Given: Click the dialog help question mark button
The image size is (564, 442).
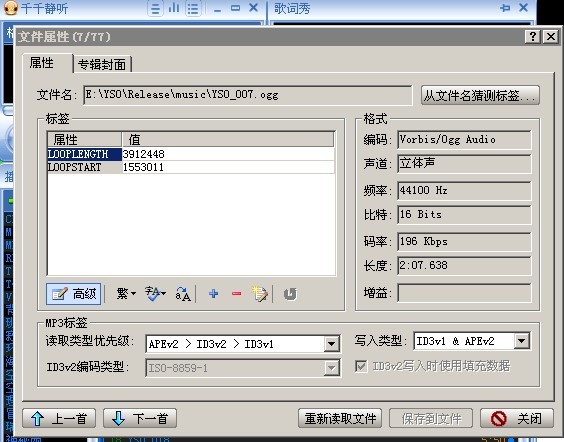Looking at the screenshot, I should point(532,36).
